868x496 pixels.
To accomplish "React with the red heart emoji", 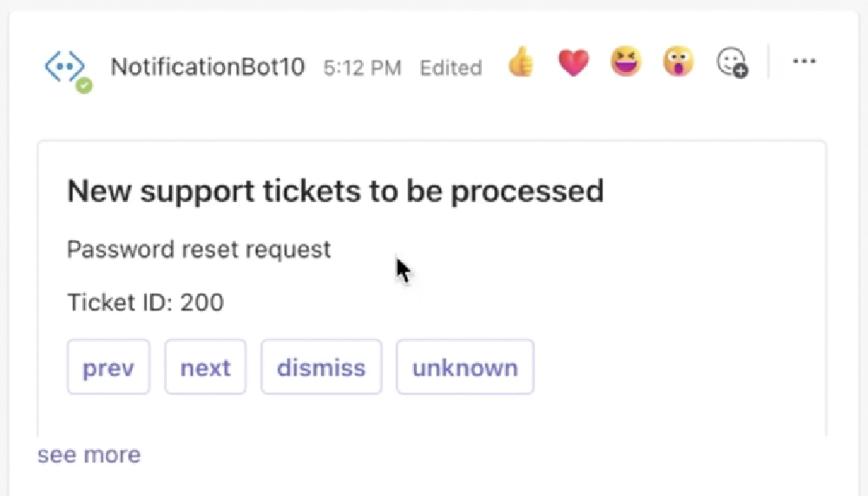I will point(573,62).
